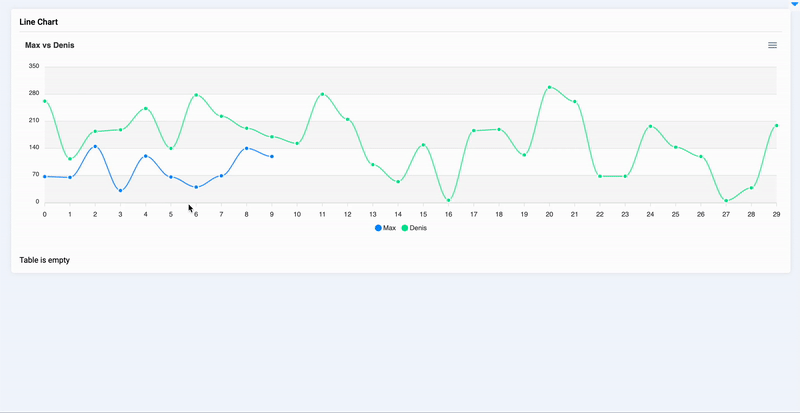
Task: Click the "Max vs Denis" chart title
Action: 49,45
